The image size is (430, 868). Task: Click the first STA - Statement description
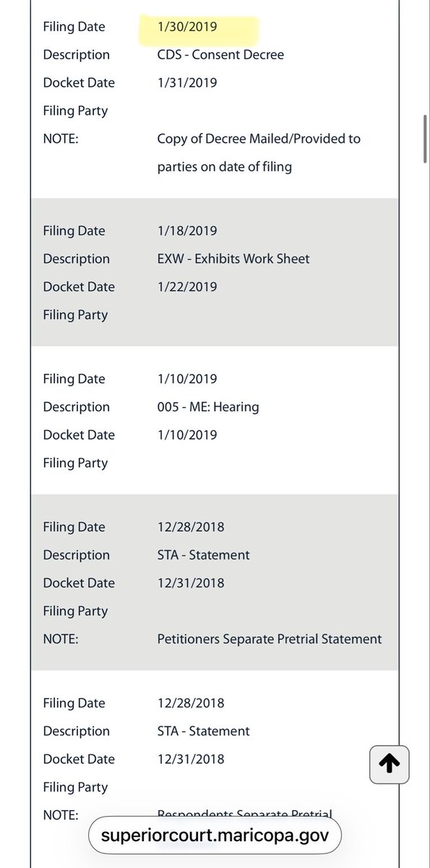point(203,555)
